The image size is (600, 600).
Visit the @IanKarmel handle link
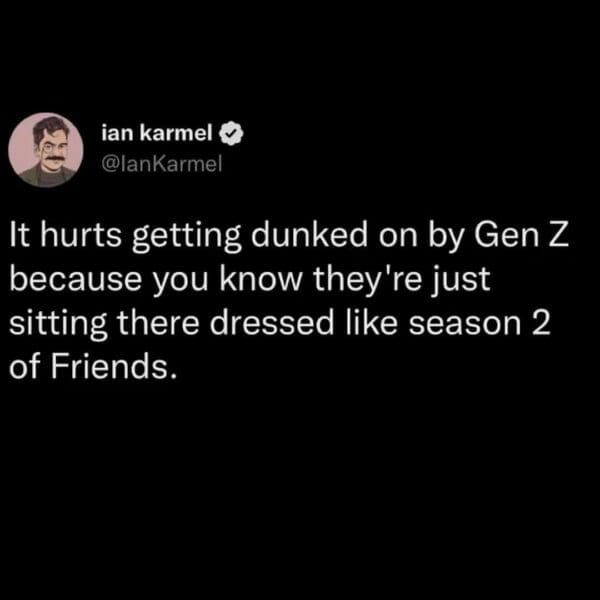[x=161, y=165]
